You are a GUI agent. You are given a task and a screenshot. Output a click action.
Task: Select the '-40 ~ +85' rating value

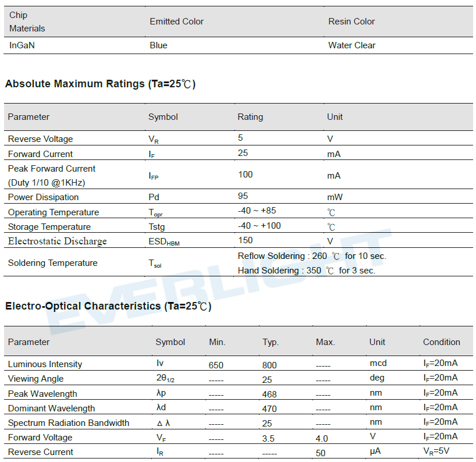coord(257,211)
